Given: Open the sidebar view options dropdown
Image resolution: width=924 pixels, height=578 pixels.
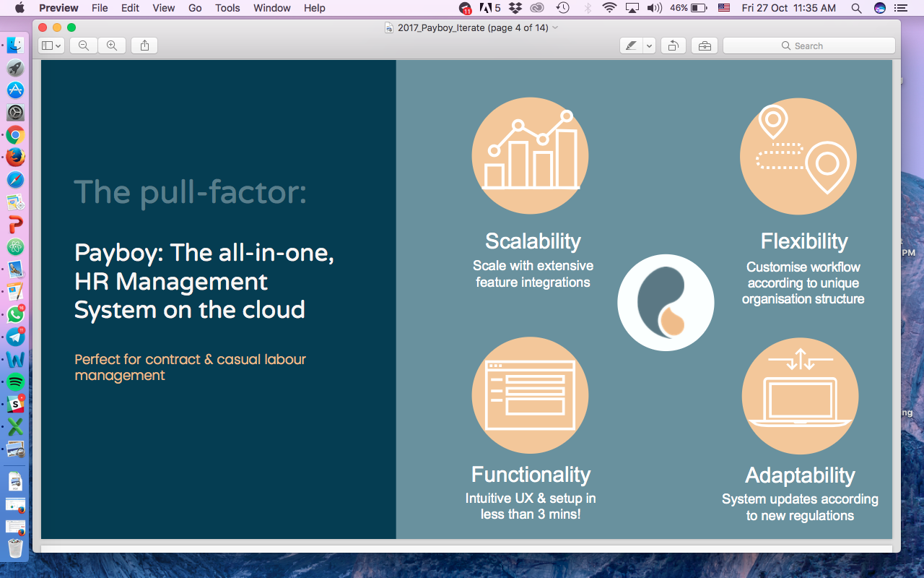Looking at the screenshot, I should (x=51, y=46).
